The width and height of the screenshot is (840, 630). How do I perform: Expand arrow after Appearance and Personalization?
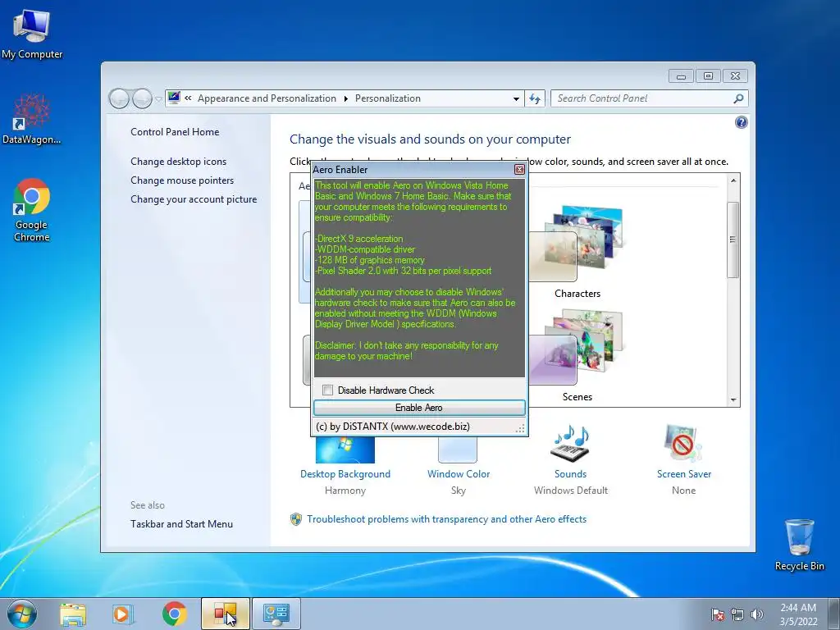[345, 98]
